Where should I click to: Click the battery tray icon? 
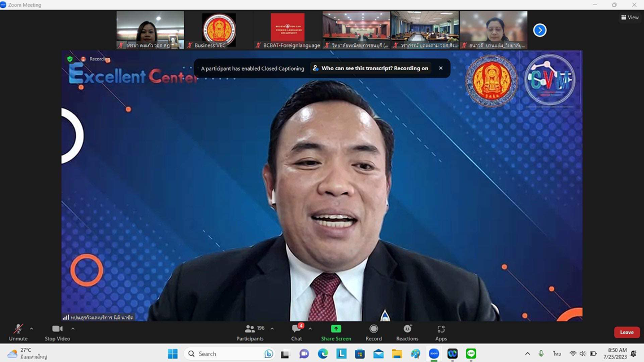point(593,354)
